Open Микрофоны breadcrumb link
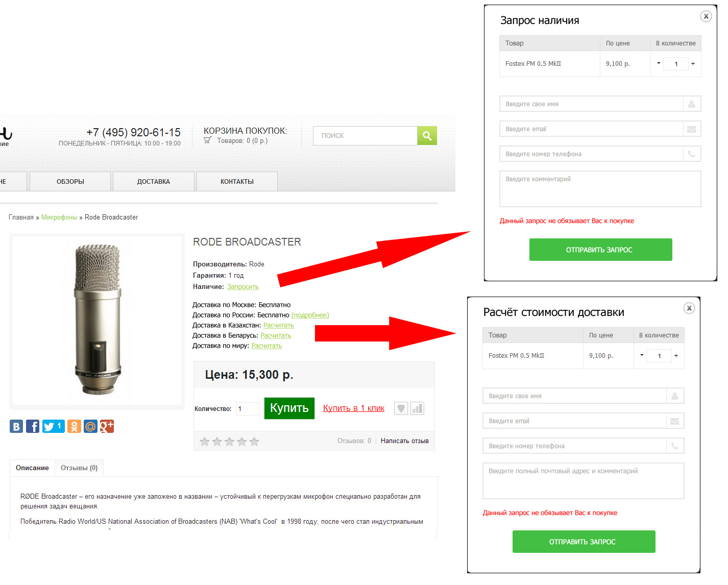728x585 pixels. click(59, 217)
